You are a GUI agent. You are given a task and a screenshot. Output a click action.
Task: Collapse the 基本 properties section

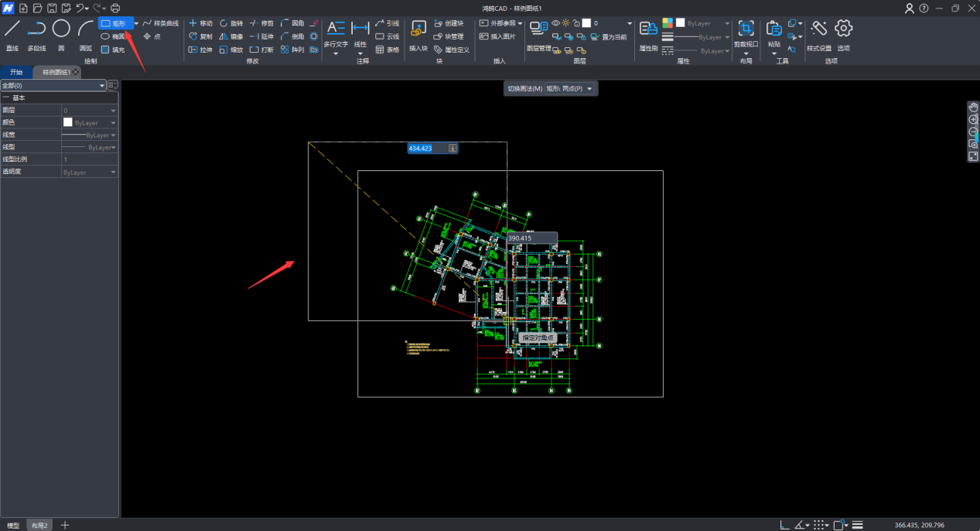(6, 98)
